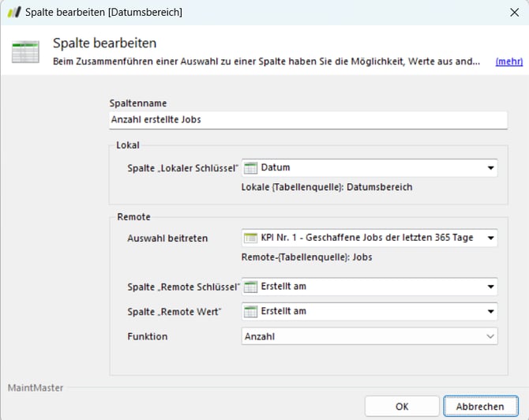The width and height of the screenshot is (529, 420).
Task: Click the table icon beside Spalte bearbeiten heading
Action: [x=25, y=51]
